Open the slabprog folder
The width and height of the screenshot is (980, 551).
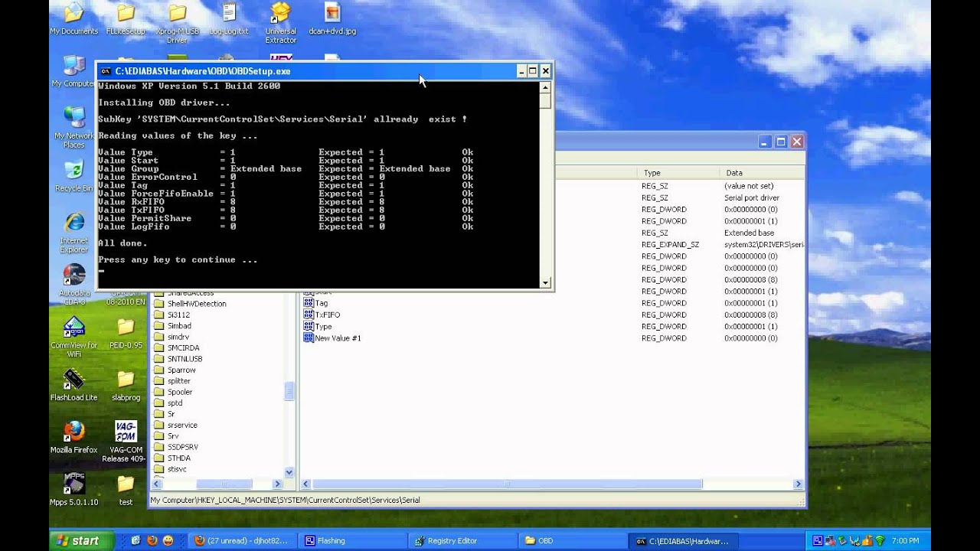click(126, 385)
